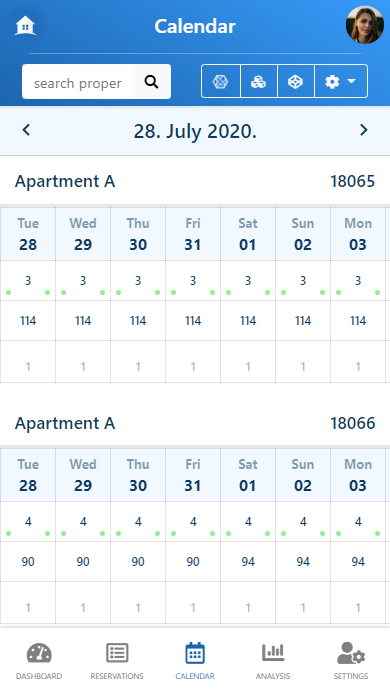Screen dimensions: 390x690
Task: Select the stacked cubes view icon
Action: coord(258,81)
